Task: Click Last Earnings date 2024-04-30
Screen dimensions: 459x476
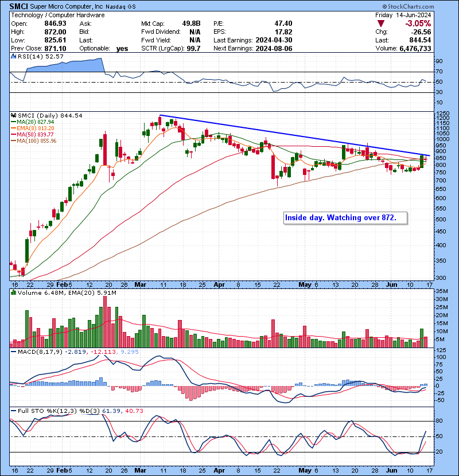Action: (x=274, y=40)
